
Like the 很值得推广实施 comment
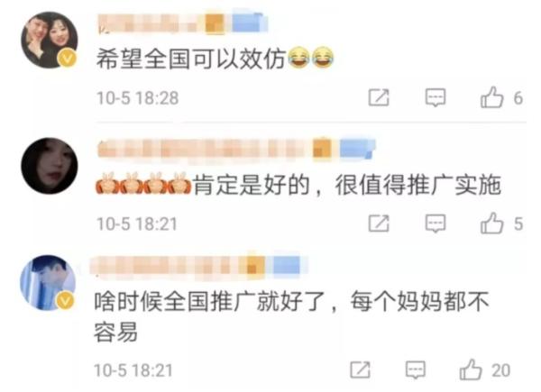pyautogui.click(x=491, y=223)
